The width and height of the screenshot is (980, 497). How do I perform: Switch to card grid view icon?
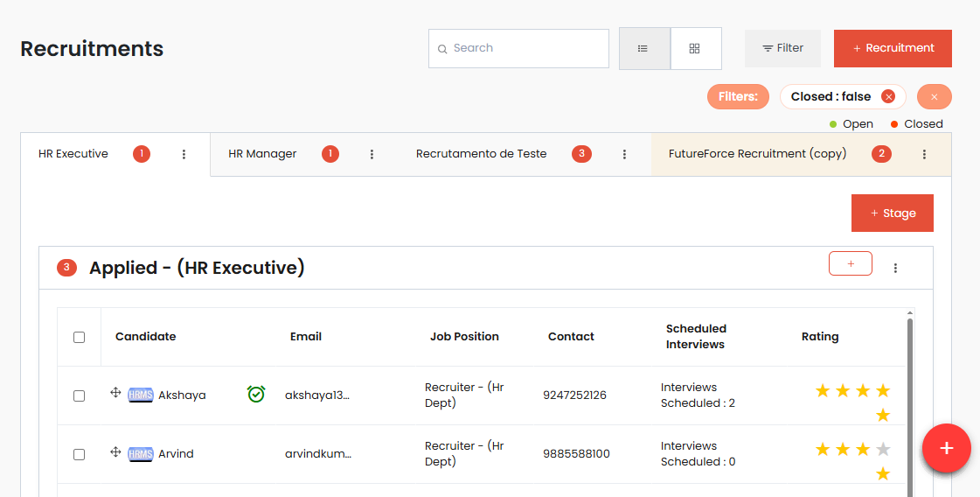point(695,49)
